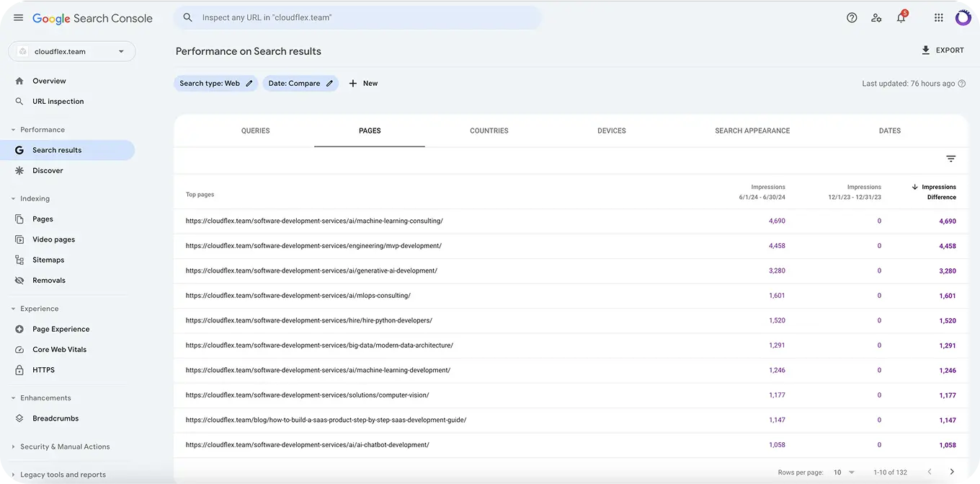980x484 pixels.
Task: Open the hamburger main menu
Action: click(x=18, y=18)
